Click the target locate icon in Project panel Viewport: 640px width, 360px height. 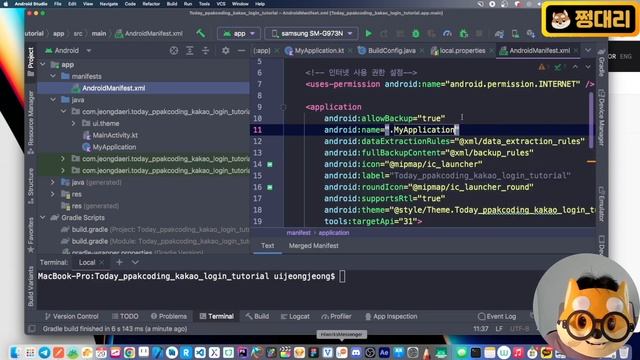[x=174, y=51]
